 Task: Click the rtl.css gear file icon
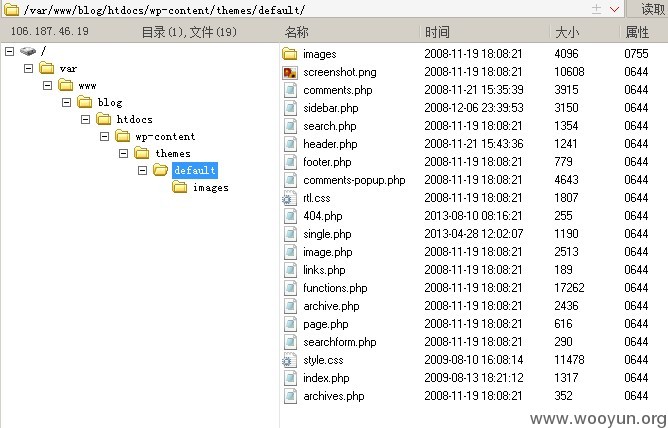coord(289,198)
